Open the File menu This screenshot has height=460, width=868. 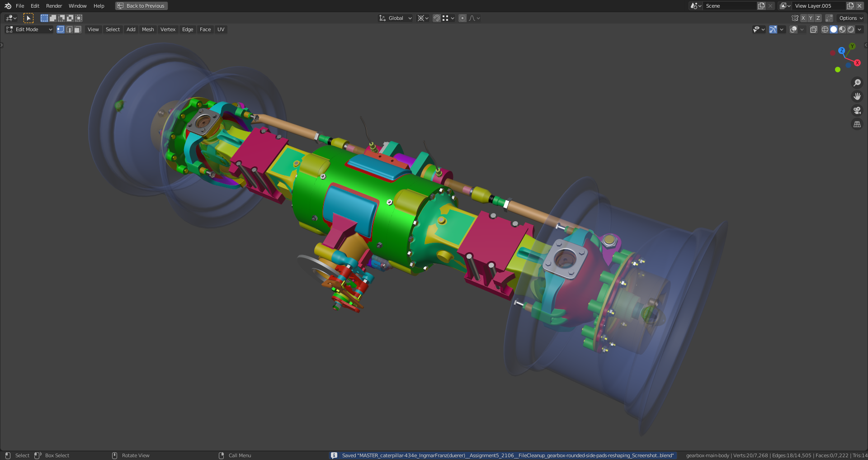[x=20, y=6]
